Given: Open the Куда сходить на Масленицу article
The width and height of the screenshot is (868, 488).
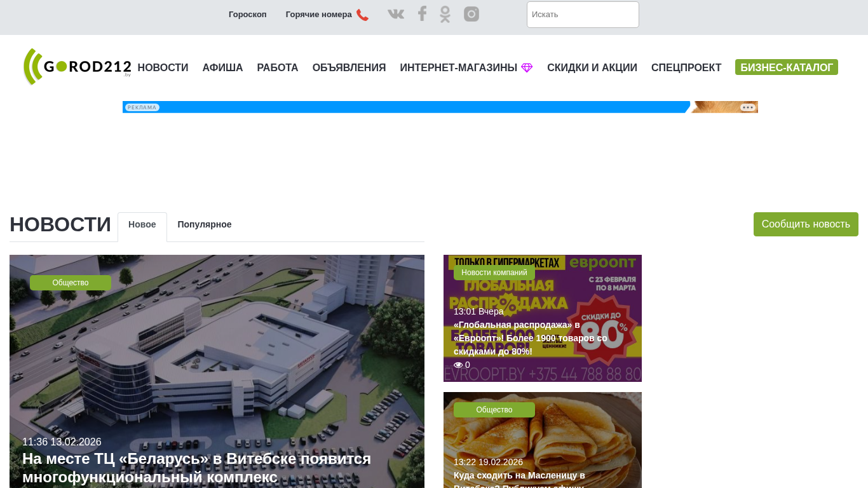Looking at the screenshot, I should 519,479.
